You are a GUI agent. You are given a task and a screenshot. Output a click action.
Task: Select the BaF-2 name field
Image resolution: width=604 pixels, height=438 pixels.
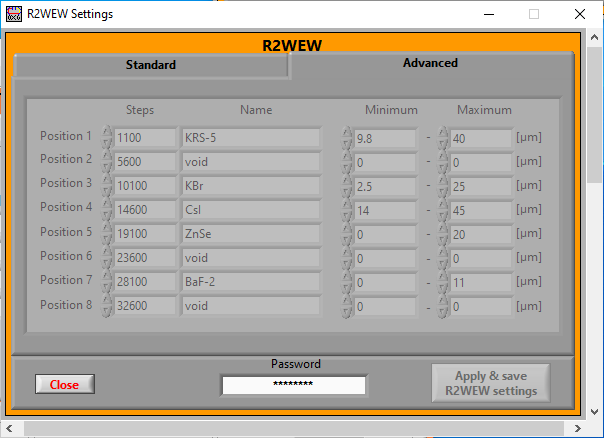[250, 282]
